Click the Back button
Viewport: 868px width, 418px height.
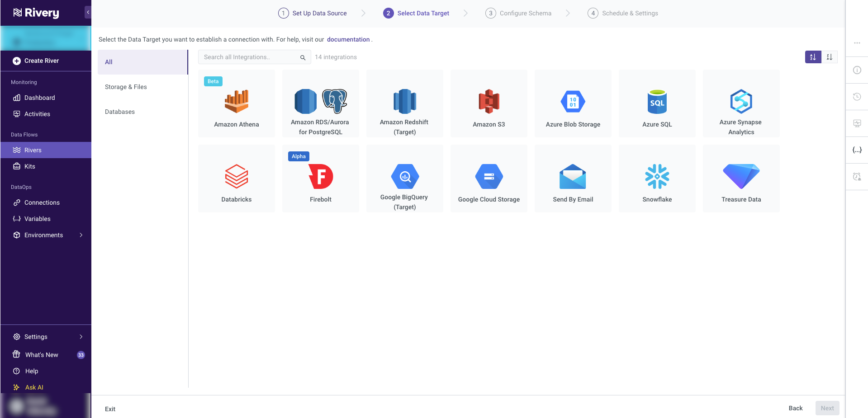796,408
